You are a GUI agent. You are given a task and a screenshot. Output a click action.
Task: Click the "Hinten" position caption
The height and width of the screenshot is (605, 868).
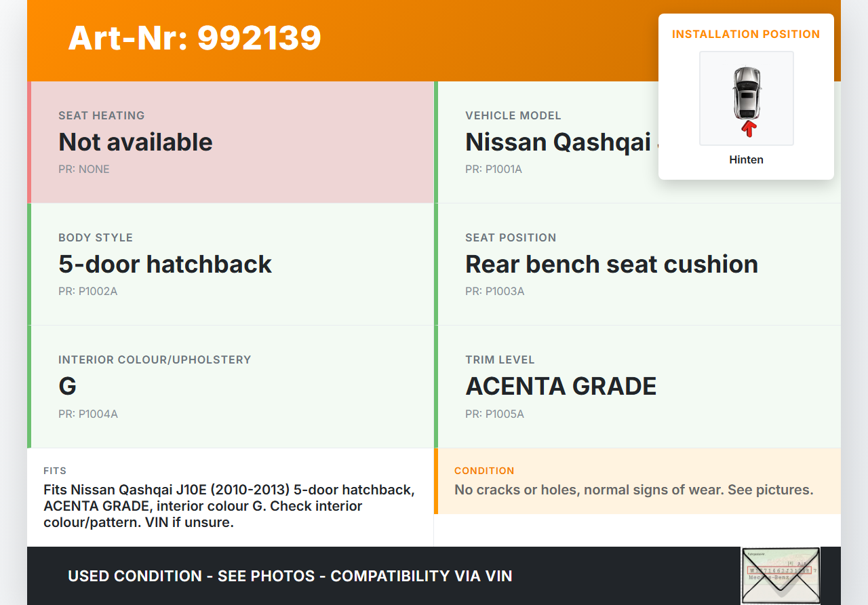[x=747, y=160]
